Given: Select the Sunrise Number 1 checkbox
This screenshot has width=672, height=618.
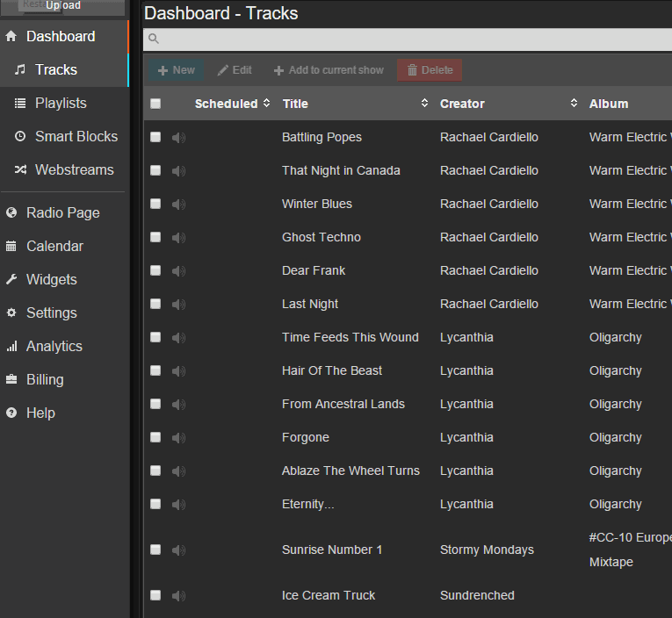Looking at the screenshot, I should coord(155,550).
